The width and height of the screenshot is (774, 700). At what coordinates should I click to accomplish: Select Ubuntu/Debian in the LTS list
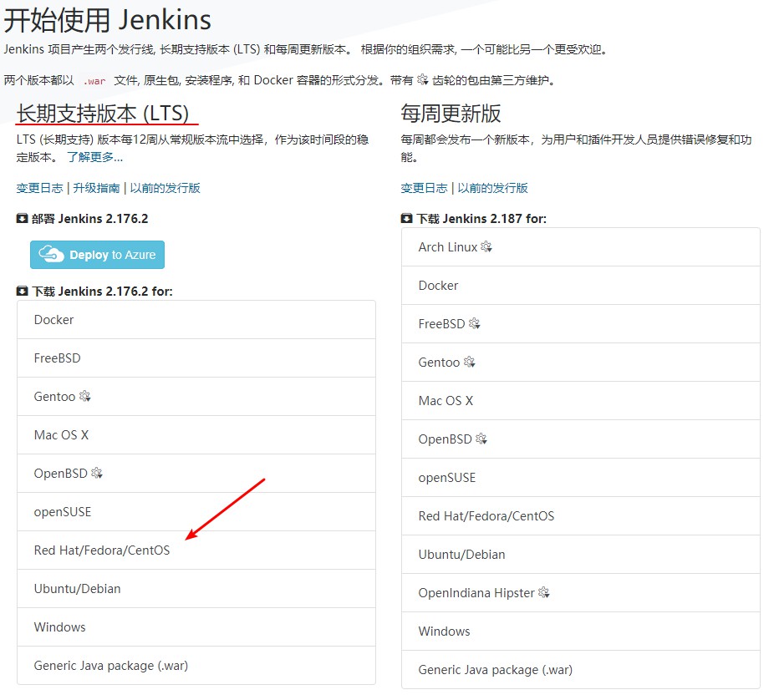tap(196, 589)
